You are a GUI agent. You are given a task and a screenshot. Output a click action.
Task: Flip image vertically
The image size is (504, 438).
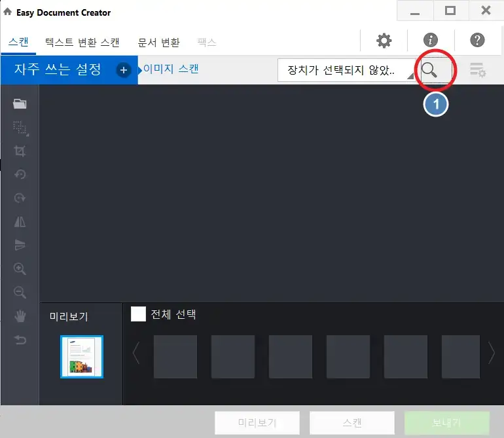pos(20,245)
